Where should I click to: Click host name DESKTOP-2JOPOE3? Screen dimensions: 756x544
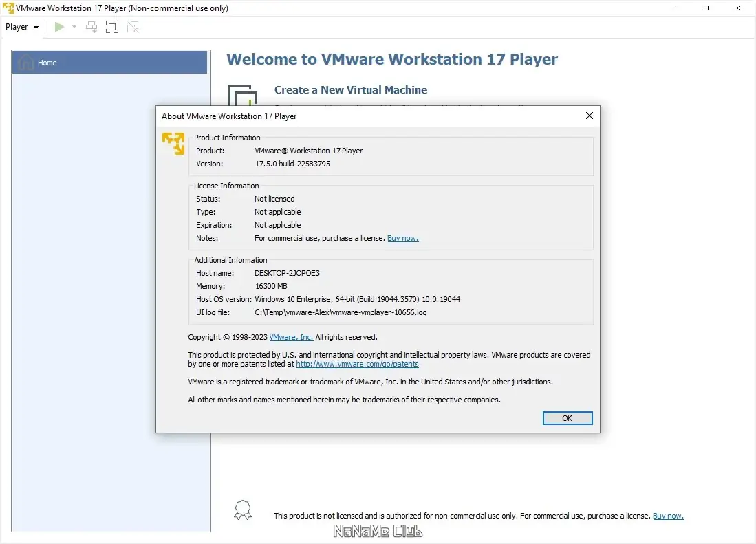click(287, 273)
